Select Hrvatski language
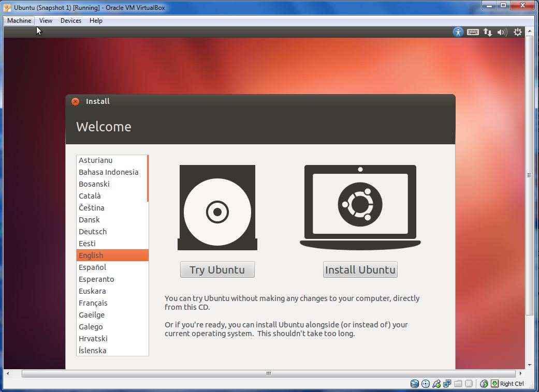Viewport: 539px width, 392px height. [112, 339]
